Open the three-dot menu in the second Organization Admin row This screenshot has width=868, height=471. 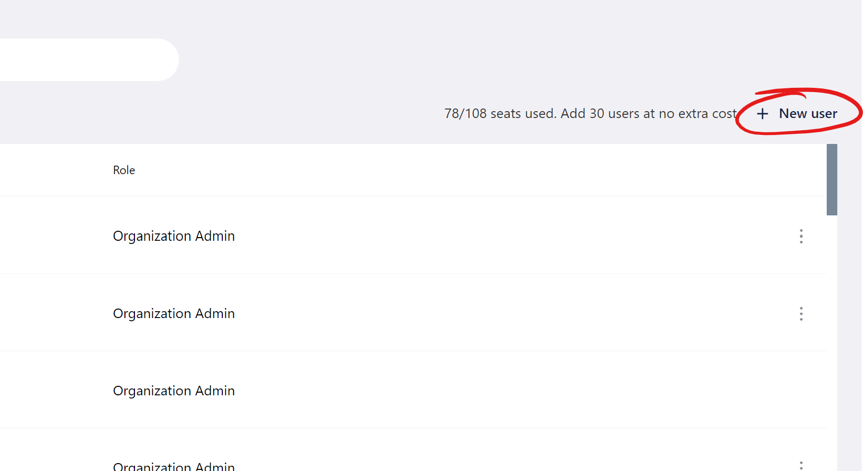click(801, 314)
